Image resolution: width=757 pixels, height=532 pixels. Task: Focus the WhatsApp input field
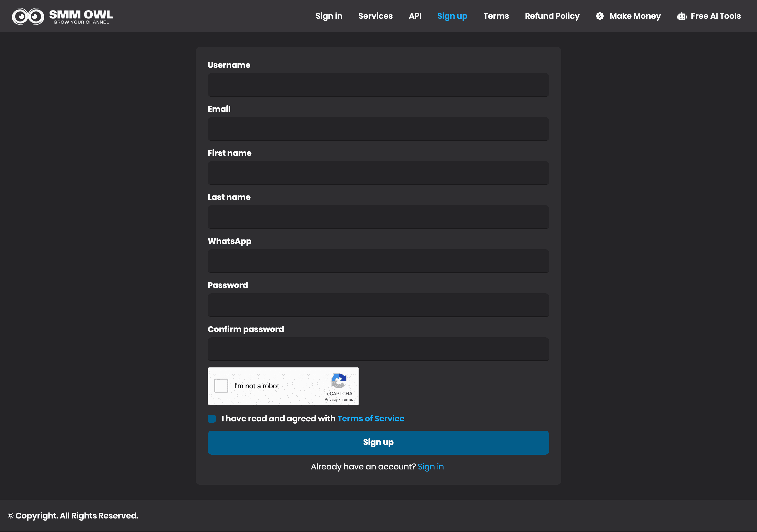(378, 261)
